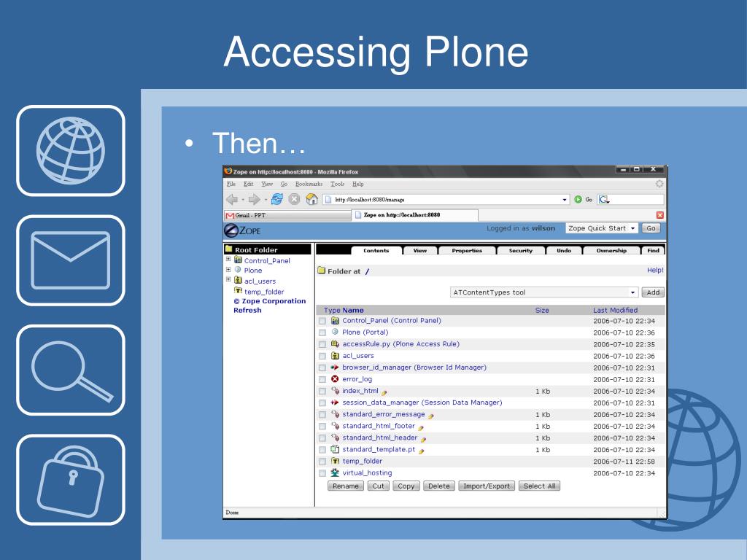Check the session_data_manager row checkbox
This screenshot has width=747, height=560.
tap(322, 402)
